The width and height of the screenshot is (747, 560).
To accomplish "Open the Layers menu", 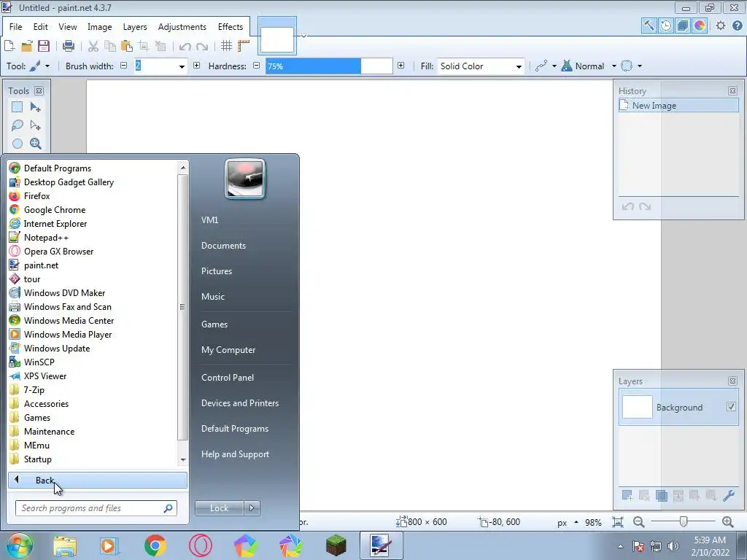I will 135,27.
